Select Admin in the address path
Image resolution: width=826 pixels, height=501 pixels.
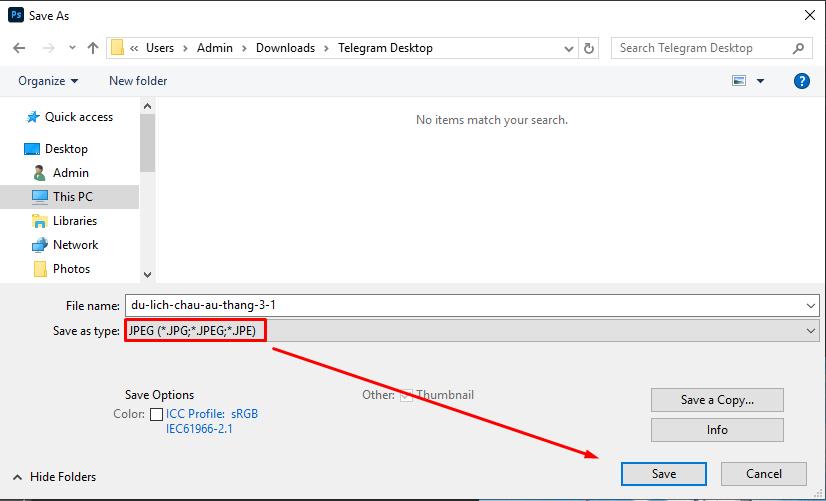pyautogui.click(x=214, y=48)
